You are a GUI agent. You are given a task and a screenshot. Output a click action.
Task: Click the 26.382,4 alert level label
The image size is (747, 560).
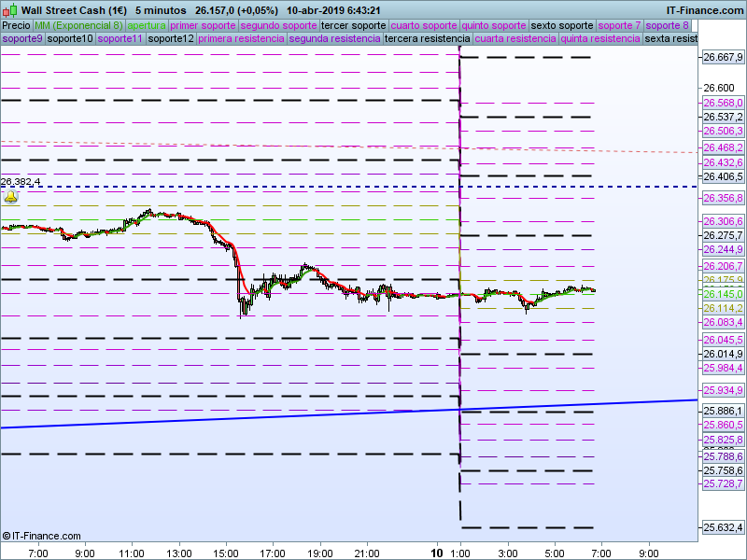click(21, 181)
